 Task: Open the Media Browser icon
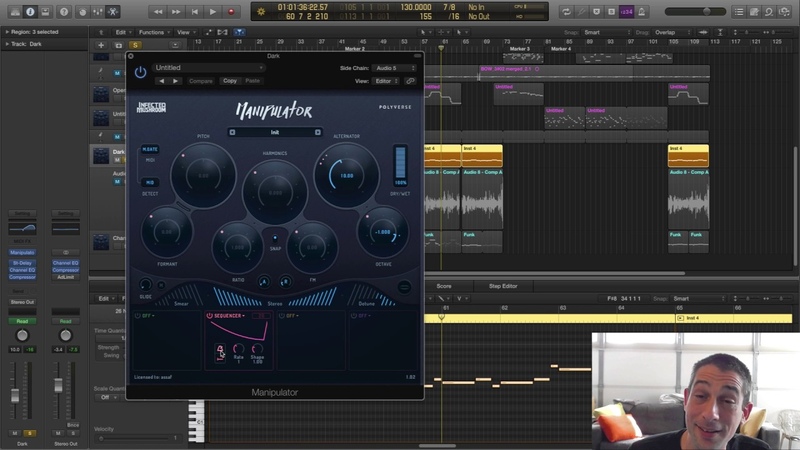pos(784,11)
